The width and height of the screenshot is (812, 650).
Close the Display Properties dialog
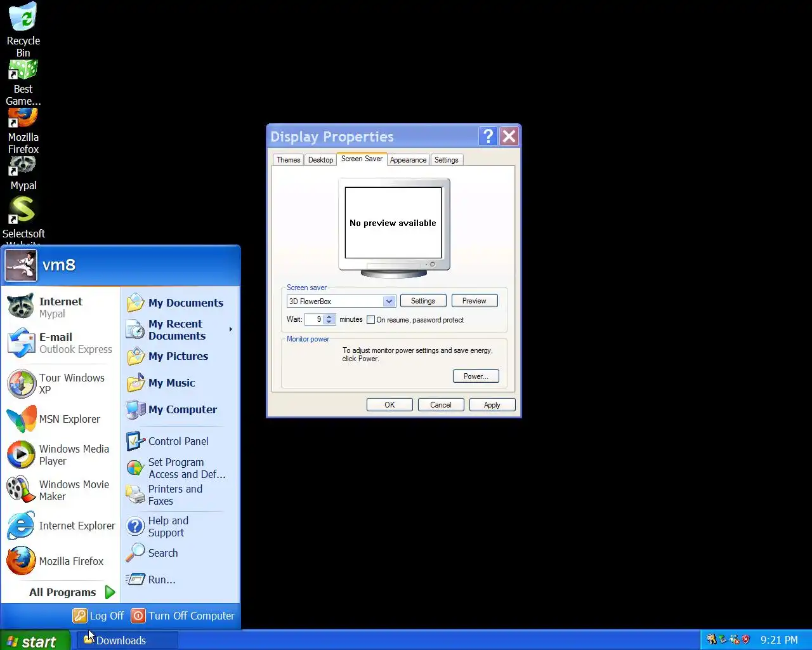pos(509,136)
